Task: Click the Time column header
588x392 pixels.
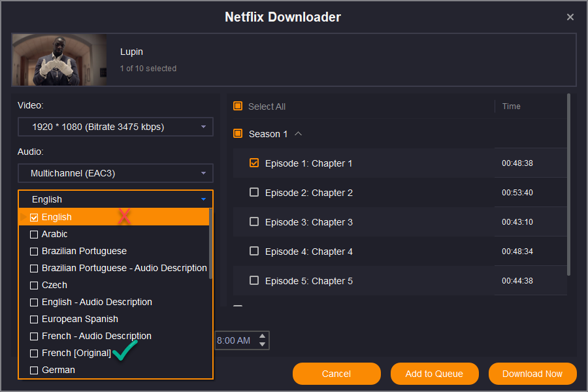Action: pos(511,106)
